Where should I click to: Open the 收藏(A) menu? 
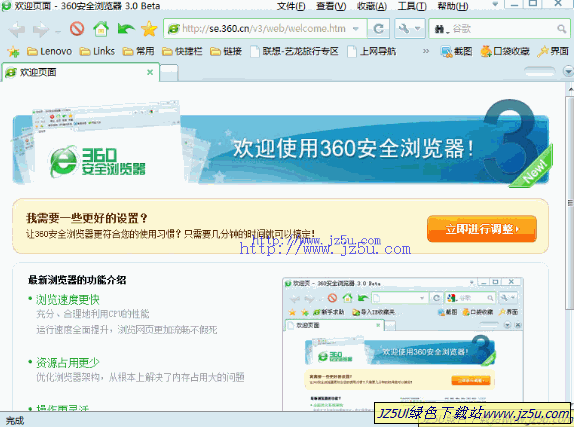point(372,6)
